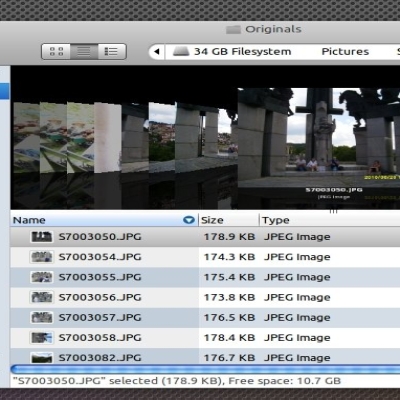The image size is (400, 400).
Task: Click the 176.5 KB size cell
Action: 229,317
